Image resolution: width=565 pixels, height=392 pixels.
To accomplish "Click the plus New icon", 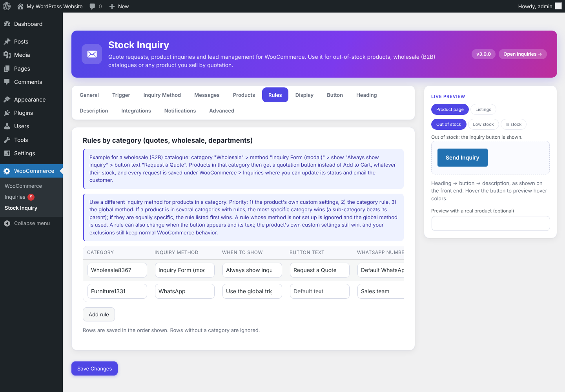I will [x=112, y=6].
